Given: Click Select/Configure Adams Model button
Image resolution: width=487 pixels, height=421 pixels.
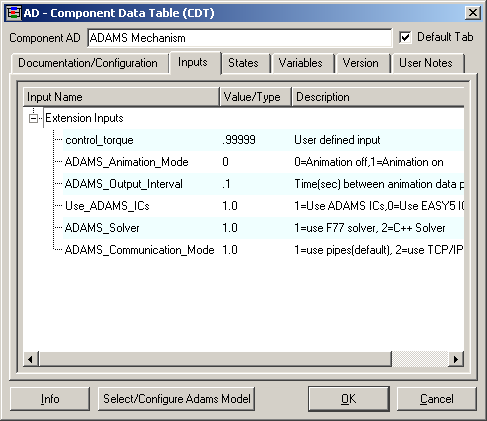Looking at the screenshot, I should click(177, 399).
